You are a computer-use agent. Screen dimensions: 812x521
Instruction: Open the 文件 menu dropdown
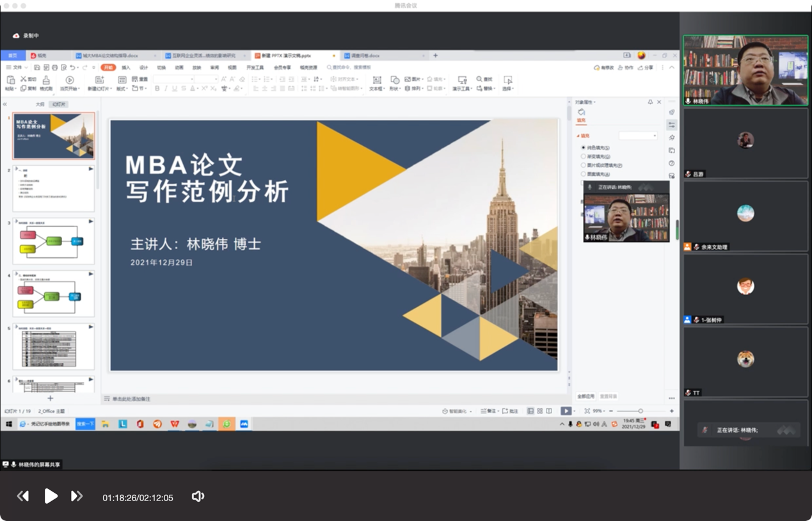coord(17,67)
